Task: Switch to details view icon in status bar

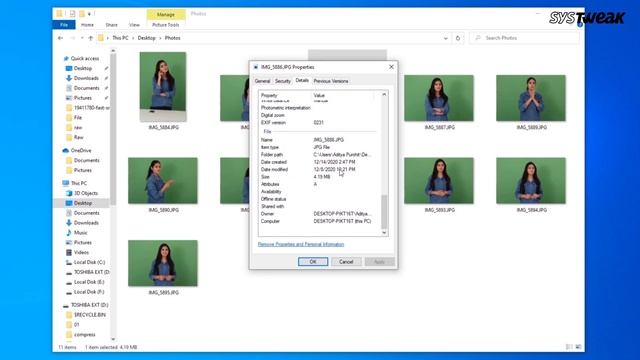Action: (569, 347)
